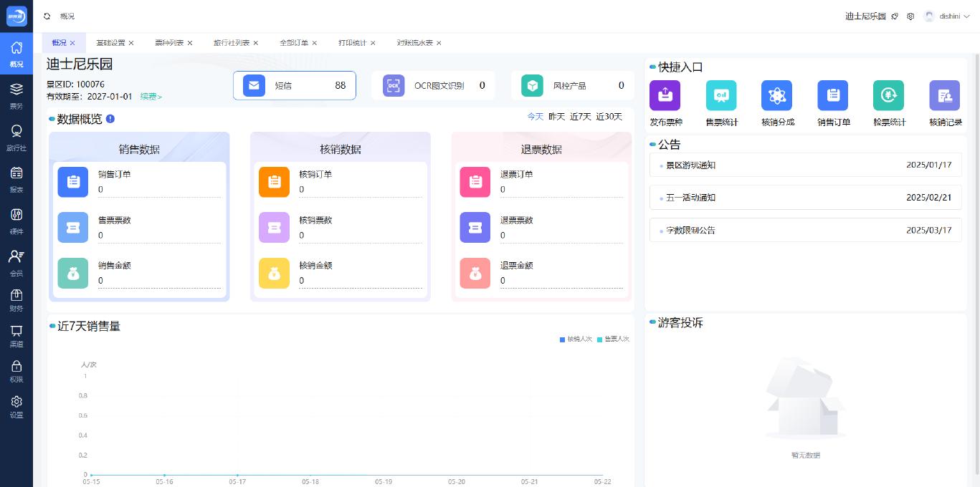
Task: Open the 核销分成 quick entry icon
Action: (x=777, y=95)
